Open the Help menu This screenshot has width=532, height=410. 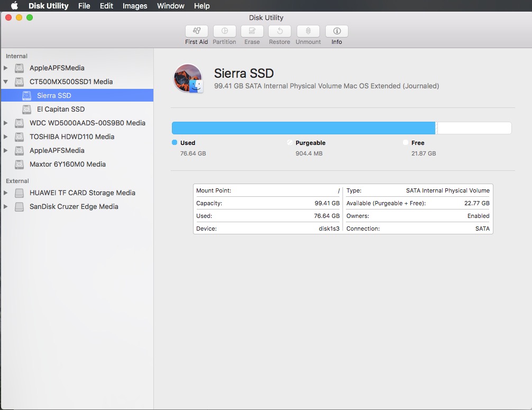click(202, 6)
